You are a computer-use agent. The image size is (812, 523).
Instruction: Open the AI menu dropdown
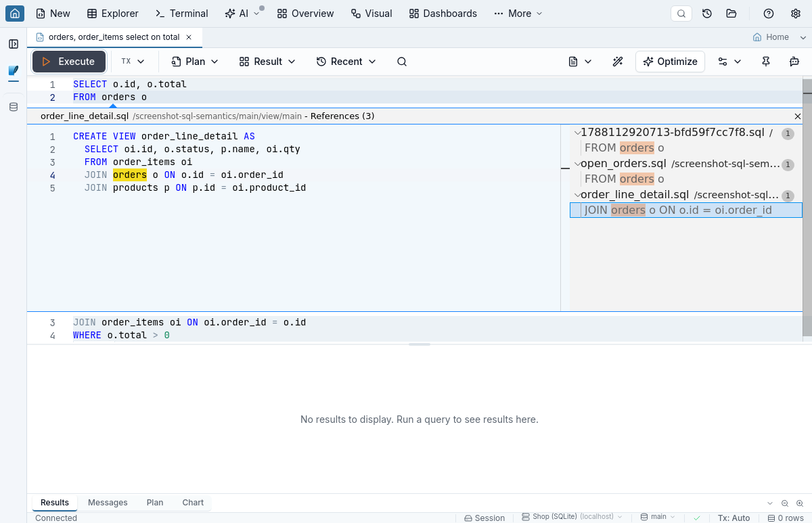(242, 14)
